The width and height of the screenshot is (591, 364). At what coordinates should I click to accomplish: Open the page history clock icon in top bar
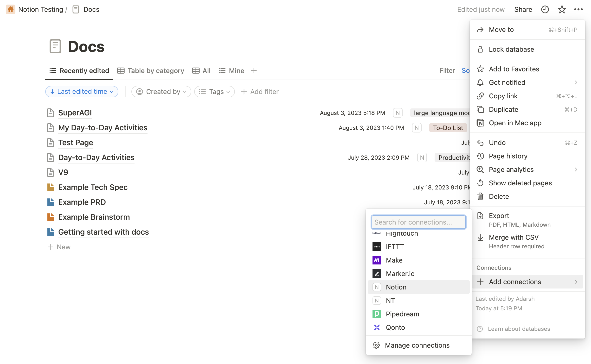pos(545,9)
